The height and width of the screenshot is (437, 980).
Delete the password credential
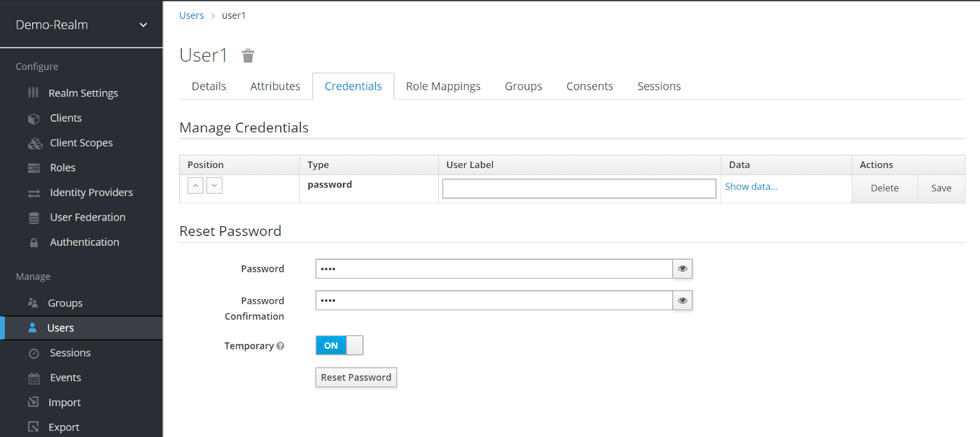click(885, 188)
